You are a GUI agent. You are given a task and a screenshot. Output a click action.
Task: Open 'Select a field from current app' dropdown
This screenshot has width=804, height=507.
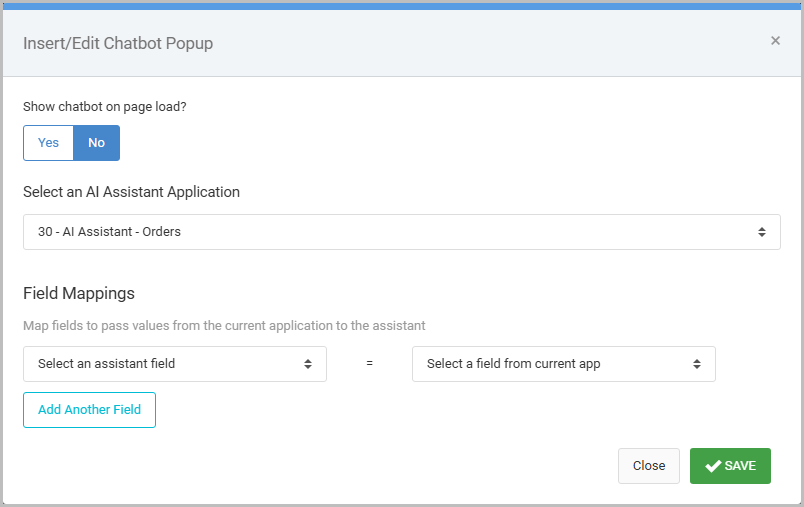pyautogui.click(x=562, y=364)
